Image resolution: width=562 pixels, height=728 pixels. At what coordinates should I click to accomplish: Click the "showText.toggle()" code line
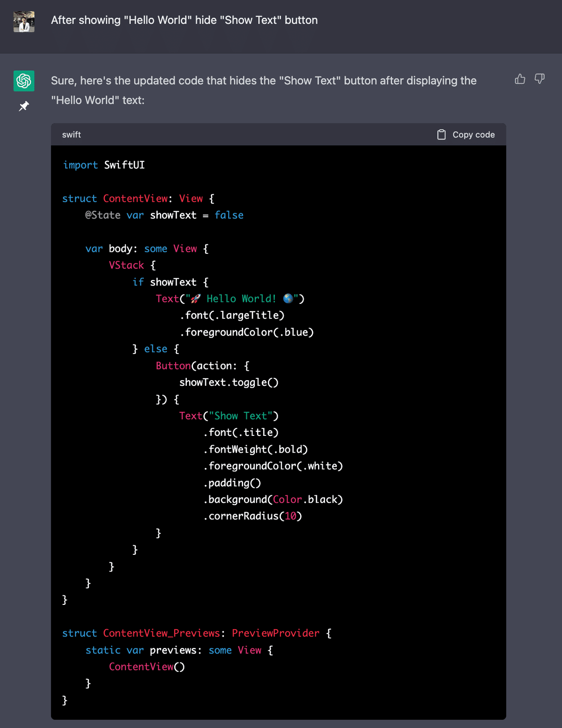pyautogui.click(x=229, y=382)
